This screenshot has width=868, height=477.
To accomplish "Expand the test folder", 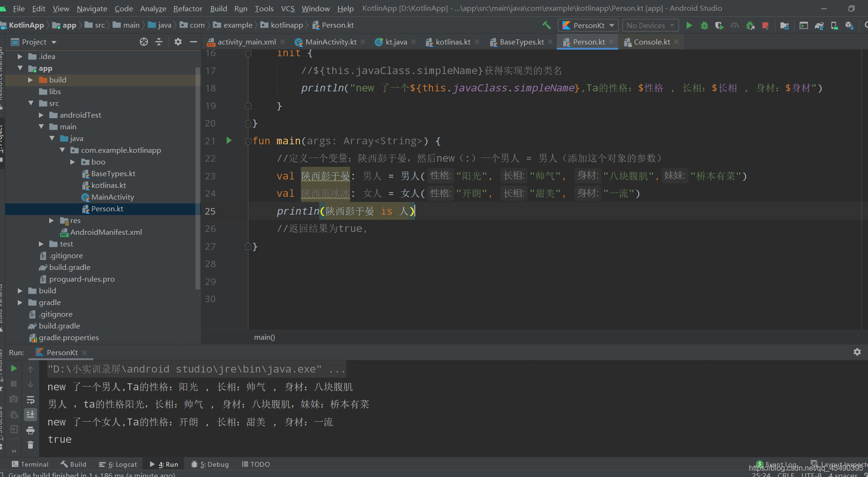I will pyautogui.click(x=41, y=244).
